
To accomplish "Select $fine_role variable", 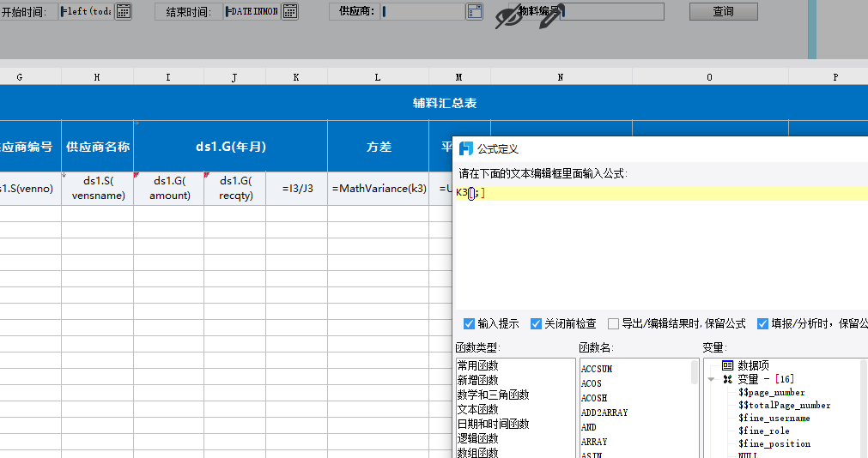I will pyautogui.click(x=764, y=431).
